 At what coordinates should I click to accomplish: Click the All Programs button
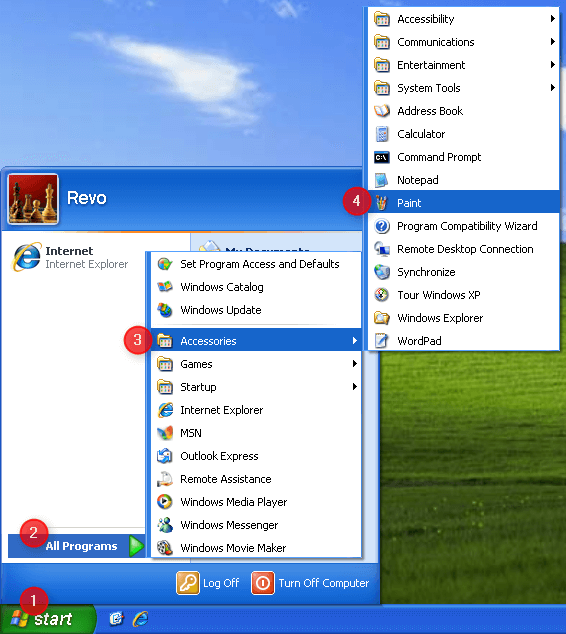[x=77, y=546]
